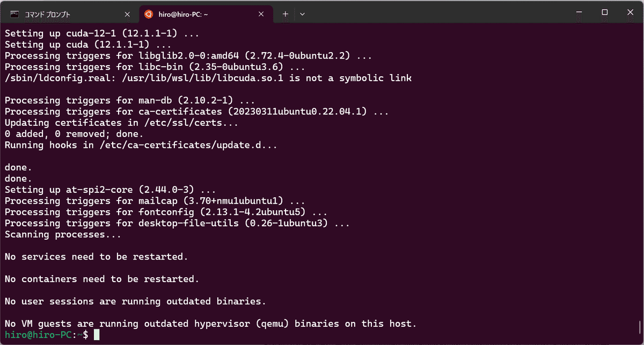Close the コマンド プロンプト tab
644x345 pixels.
tap(127, 14)
